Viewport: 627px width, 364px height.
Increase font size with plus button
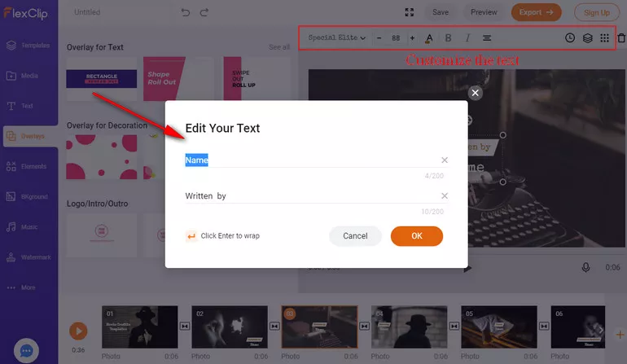click(x=412, y=38)
